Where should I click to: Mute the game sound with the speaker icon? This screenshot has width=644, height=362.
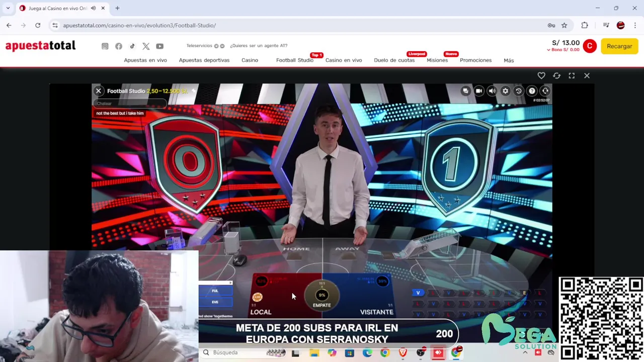[x=492, y=91]
